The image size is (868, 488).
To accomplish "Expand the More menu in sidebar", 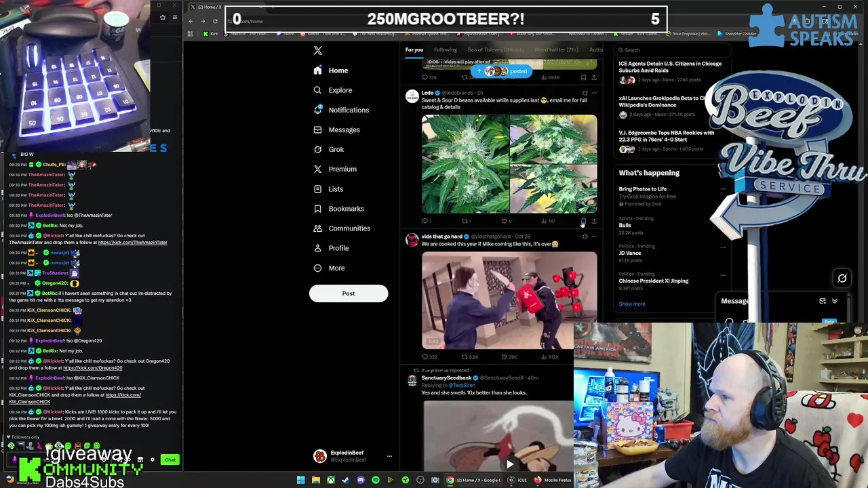I will point(329,268).
